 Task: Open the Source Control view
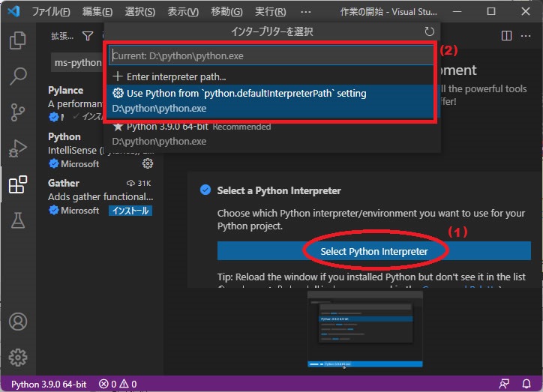[18, 112]
